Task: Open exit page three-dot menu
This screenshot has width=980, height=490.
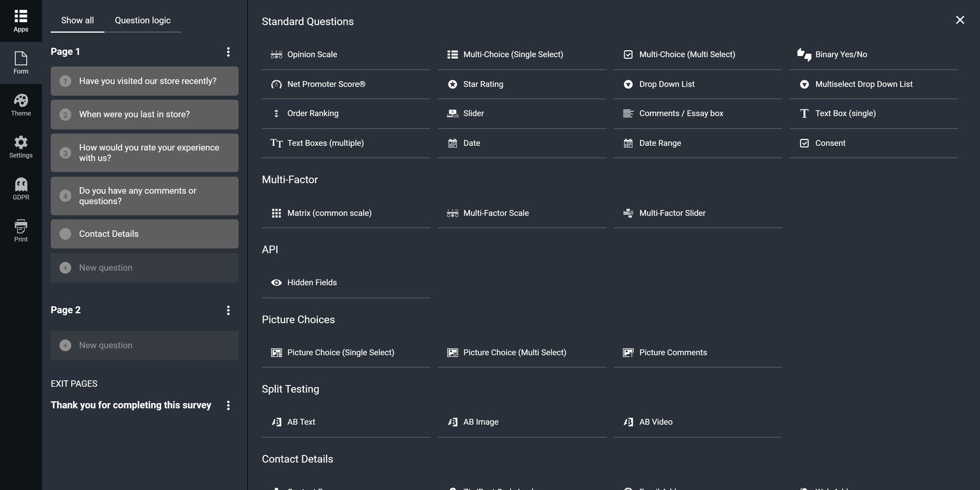Action: tap(228, 405)
